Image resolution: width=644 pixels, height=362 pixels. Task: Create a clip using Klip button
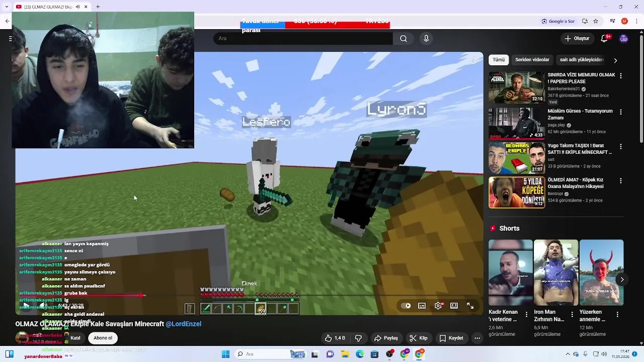(x=419, y=338)
